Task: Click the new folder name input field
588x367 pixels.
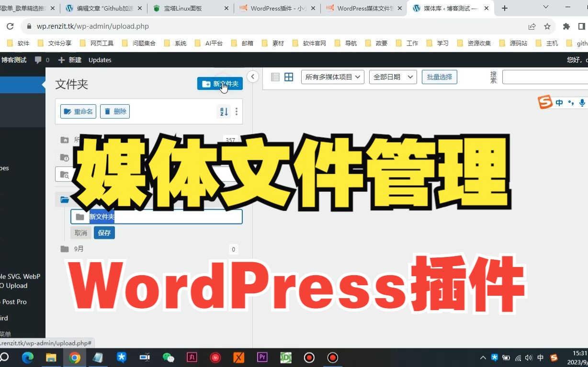Action: [x=157, y=217]
